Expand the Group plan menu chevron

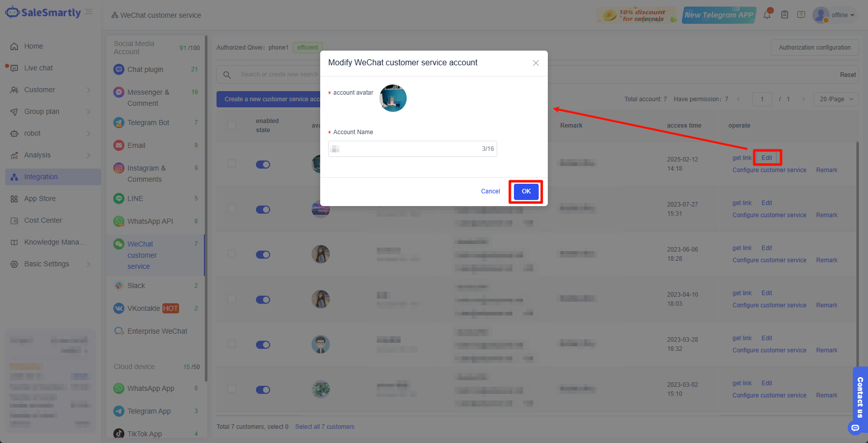[89, 112]
